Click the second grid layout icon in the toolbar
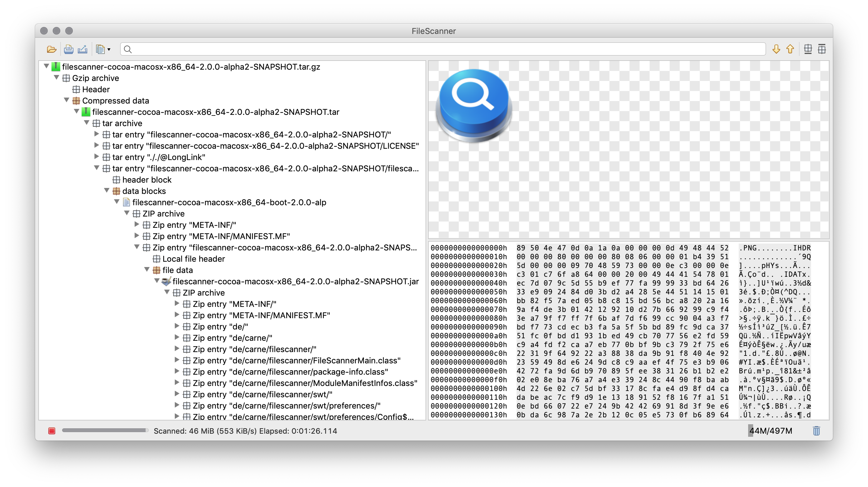This screenshot has height=487, width=868. click(822, 50)
